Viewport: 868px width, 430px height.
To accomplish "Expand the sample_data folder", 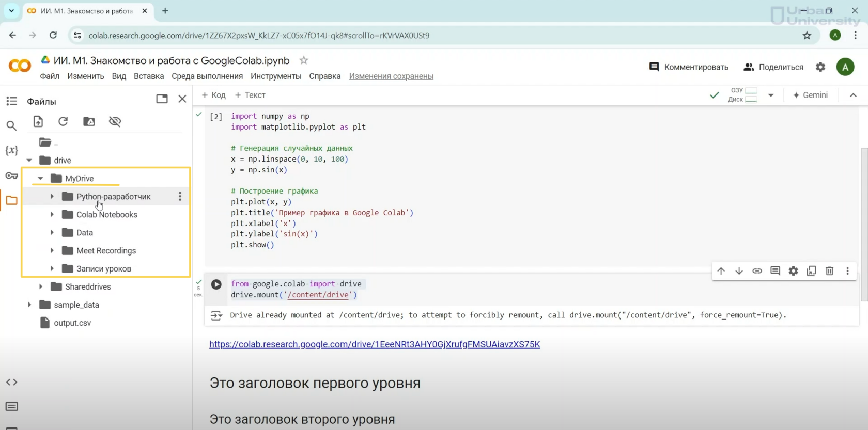I will click(29, 305).
